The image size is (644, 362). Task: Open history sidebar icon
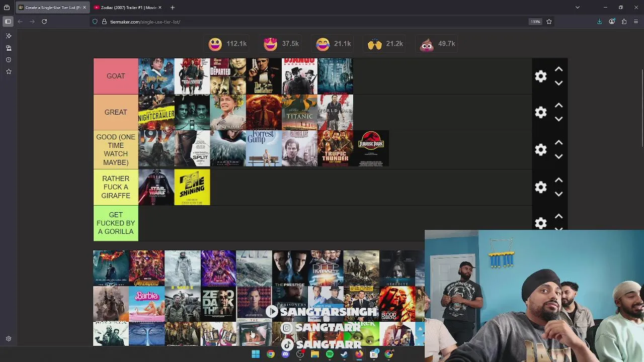9,60
